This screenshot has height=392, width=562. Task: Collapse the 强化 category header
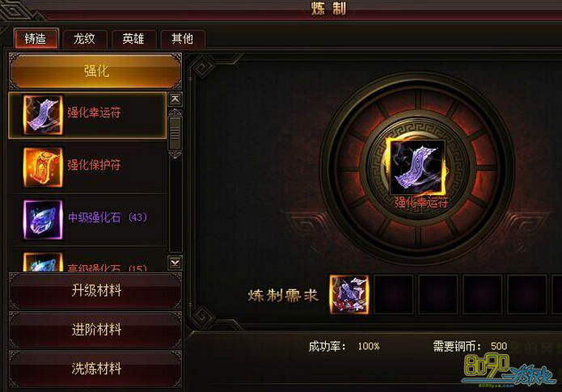click(x=95, y=71)
